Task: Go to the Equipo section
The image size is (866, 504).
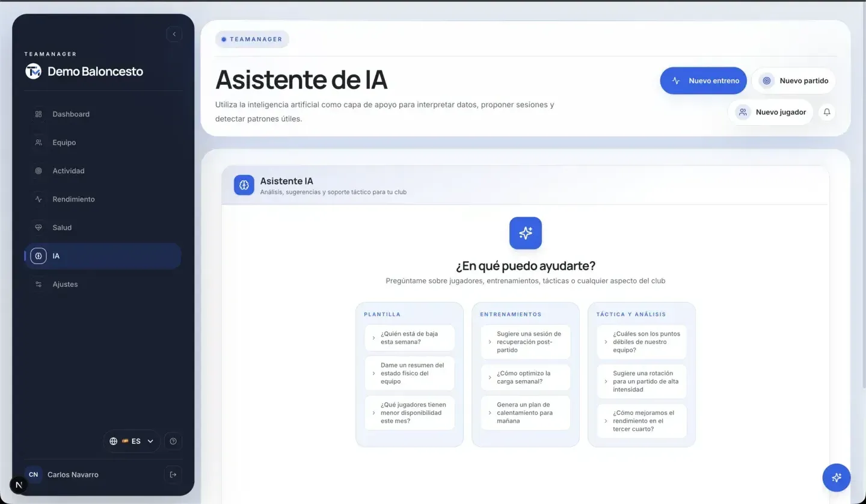Action: pyautogui.click(x=102, y=143)
